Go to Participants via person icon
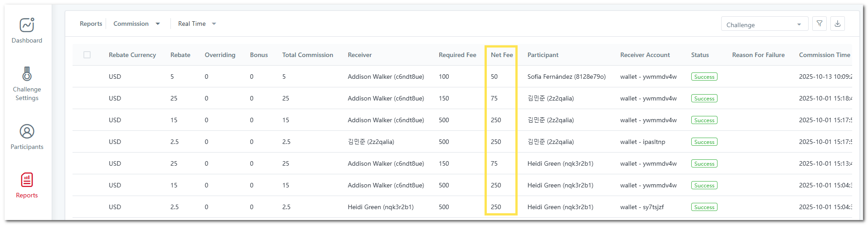The width and height of the screenshot is (868, 225). [x=27, y=132]
